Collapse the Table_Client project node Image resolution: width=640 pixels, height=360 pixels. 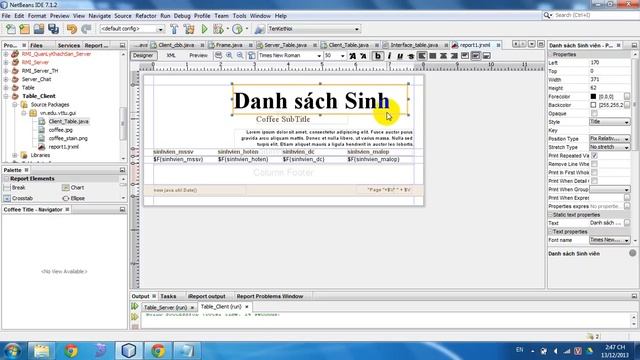click(x=6, y=96)
